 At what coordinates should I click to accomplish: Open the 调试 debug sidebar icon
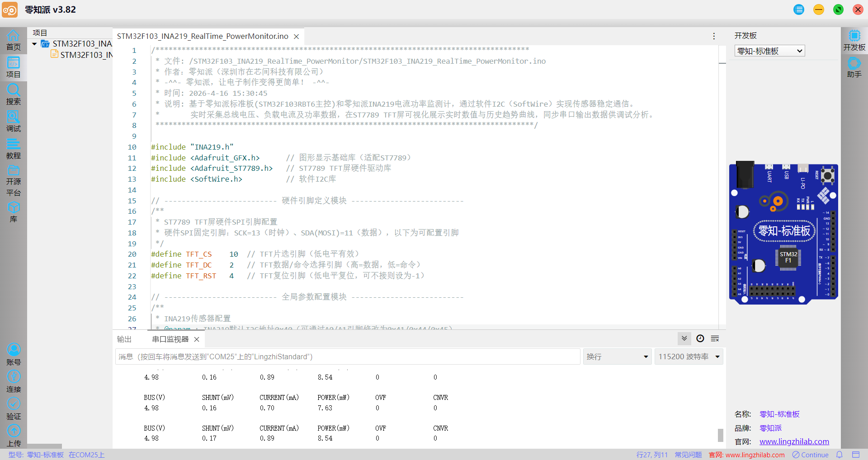14,122
